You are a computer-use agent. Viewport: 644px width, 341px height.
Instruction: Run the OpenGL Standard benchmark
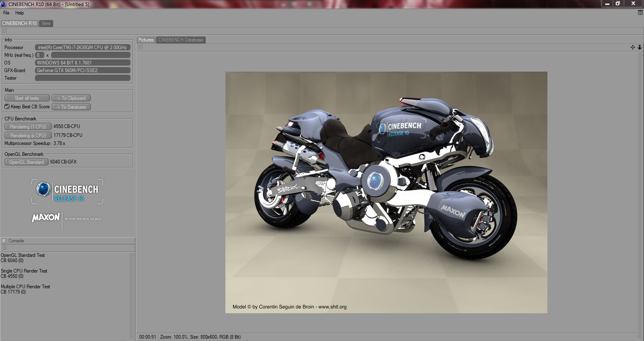click(26, 162)
